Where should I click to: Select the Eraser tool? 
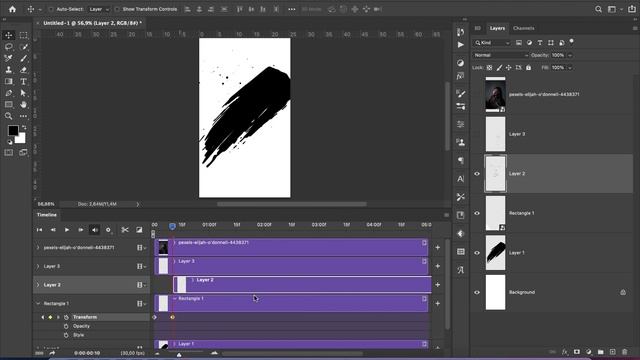click(23, 70)
